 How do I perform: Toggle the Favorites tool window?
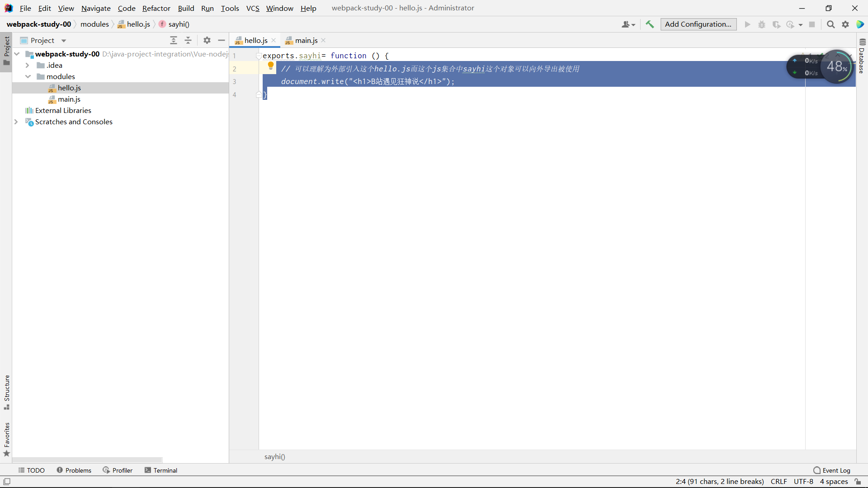click(x=7, y=439)
